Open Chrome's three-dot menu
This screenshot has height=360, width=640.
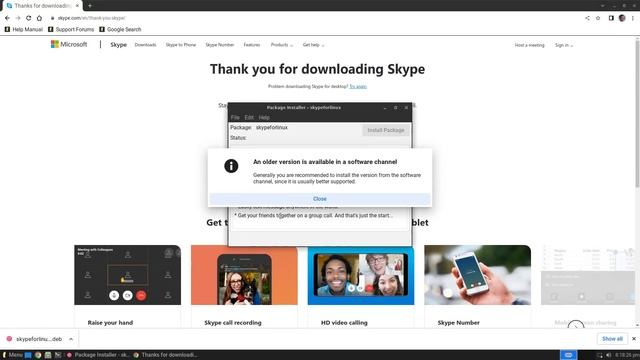click(x=633, y=18)
